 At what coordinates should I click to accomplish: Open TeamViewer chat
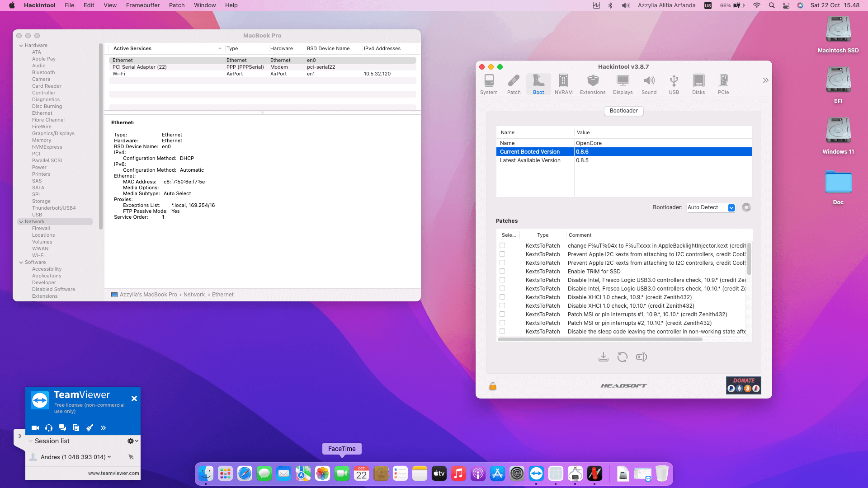(62, 428)
